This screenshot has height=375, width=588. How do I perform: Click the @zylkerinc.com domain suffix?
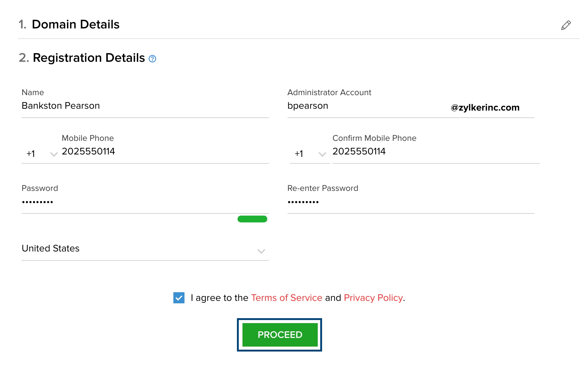tap(485, 107)
